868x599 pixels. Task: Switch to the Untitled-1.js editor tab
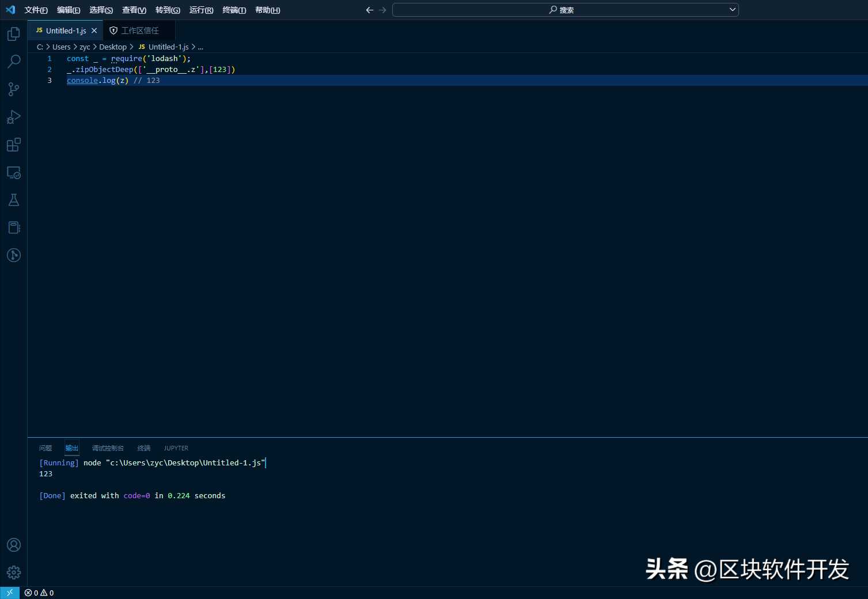(65, 31)
